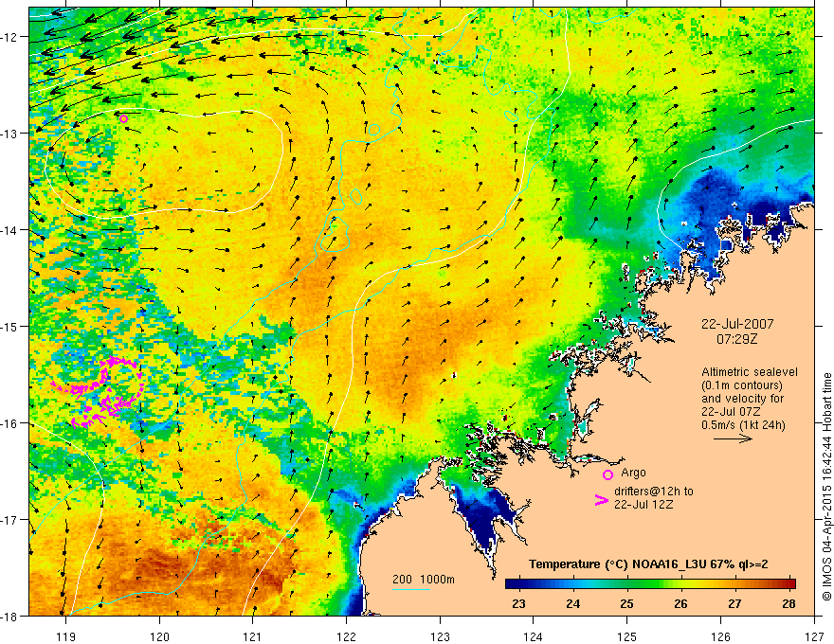
Task: Click the "200 1000m" depth contour label
Action: coord(424,580)
